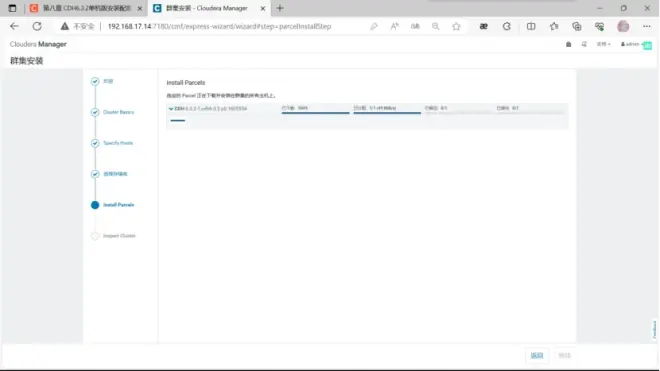Select the Inspect Cluster step
The image size is (660, 371).
119,236
